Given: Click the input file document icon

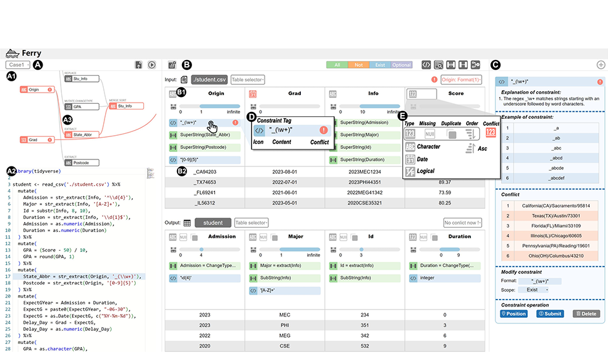Looking at the screenshot, I should click(x=184, y=79).
